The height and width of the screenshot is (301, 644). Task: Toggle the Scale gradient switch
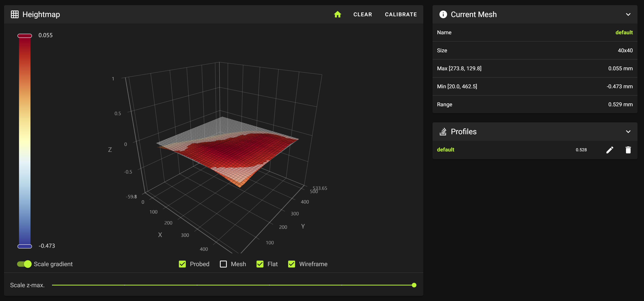point(24,264)
